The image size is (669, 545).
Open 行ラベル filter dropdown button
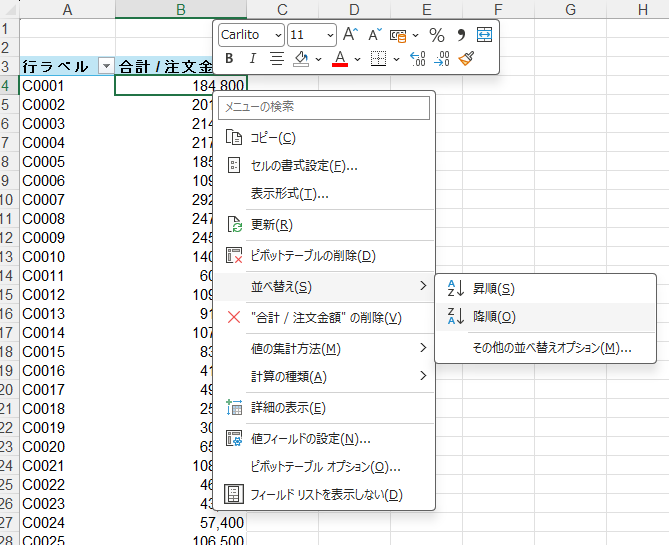click(105, 66)
